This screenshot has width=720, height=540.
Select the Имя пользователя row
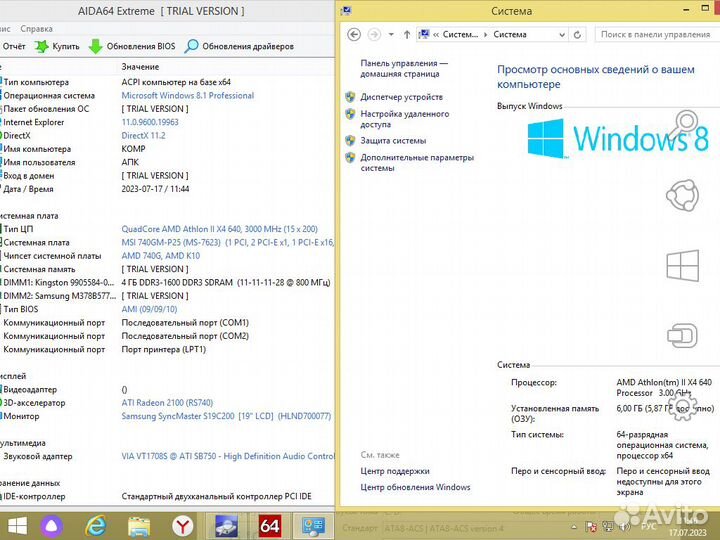tap(167, 163)
